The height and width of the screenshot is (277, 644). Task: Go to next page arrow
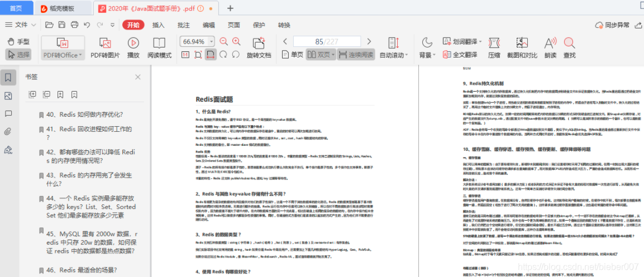[x=369, y=41]
